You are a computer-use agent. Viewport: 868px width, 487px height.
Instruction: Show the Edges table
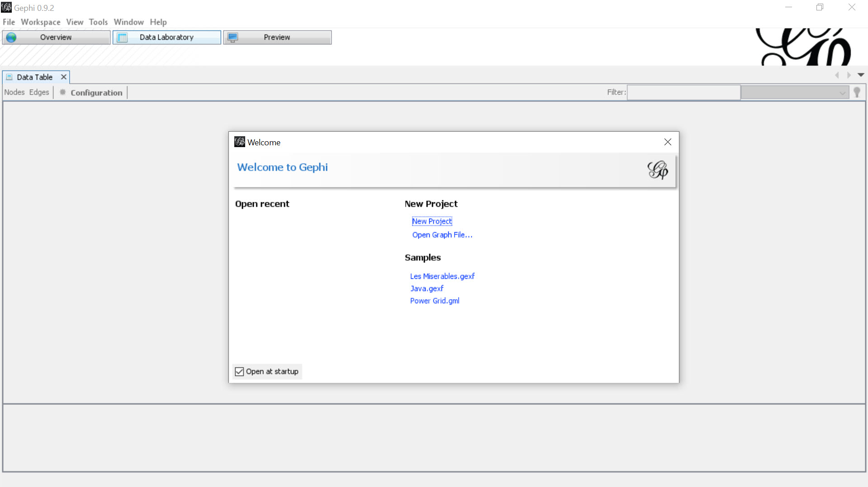tap(39, 92)
